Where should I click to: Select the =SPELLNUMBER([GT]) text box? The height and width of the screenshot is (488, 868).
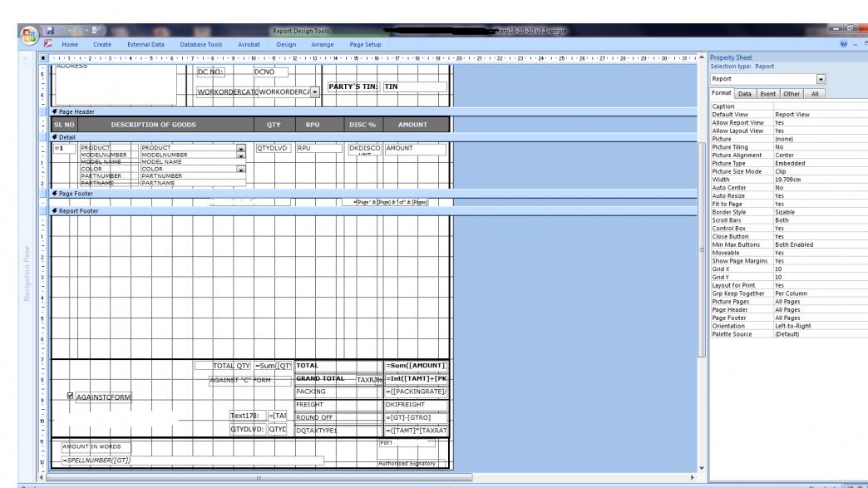tap(192, 461)
